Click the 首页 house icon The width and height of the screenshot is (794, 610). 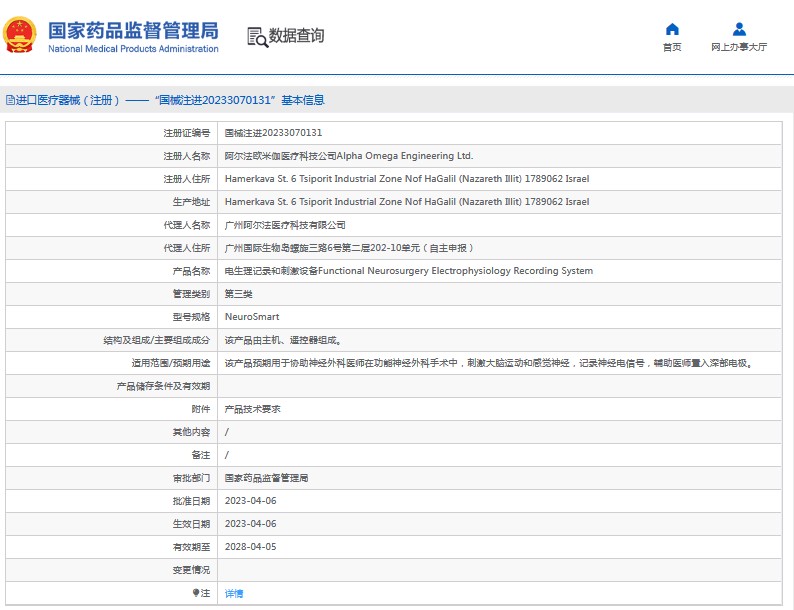(672, 29)
